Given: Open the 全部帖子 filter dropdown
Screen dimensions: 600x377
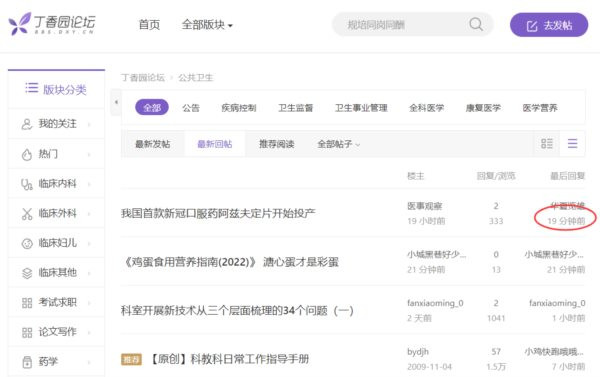Looking at the screenshot, I should [339, 144].
